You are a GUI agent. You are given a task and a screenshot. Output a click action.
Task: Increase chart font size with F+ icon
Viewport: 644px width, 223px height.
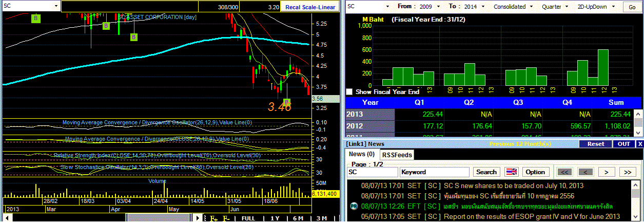point(213,218)
